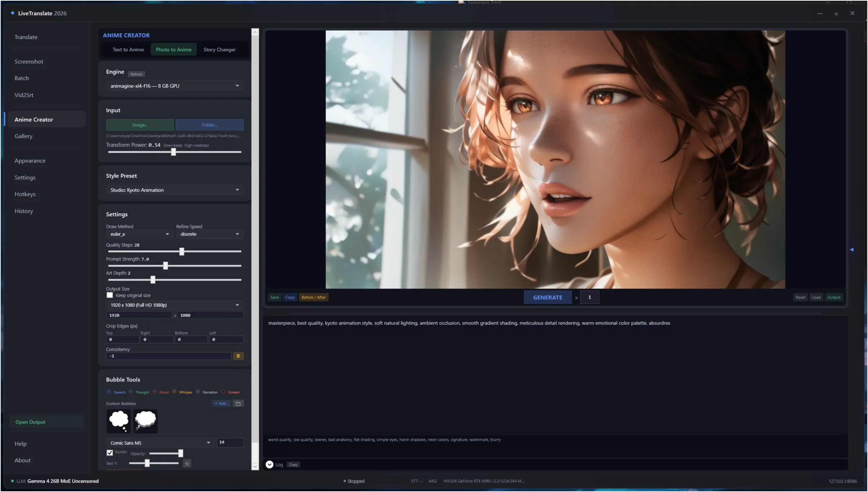Click the Reset button near preview
The image size is (868, 492).
pos(800,298)
